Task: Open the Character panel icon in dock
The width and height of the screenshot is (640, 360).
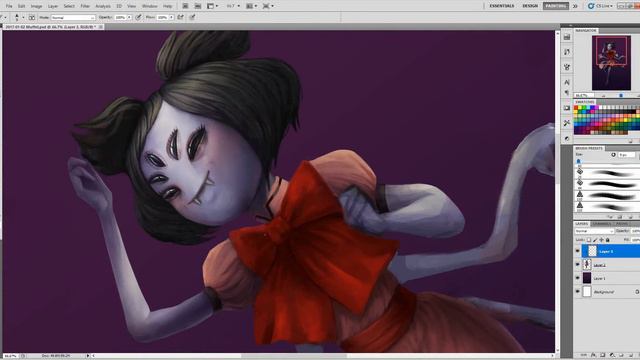Action: [567, 82]
